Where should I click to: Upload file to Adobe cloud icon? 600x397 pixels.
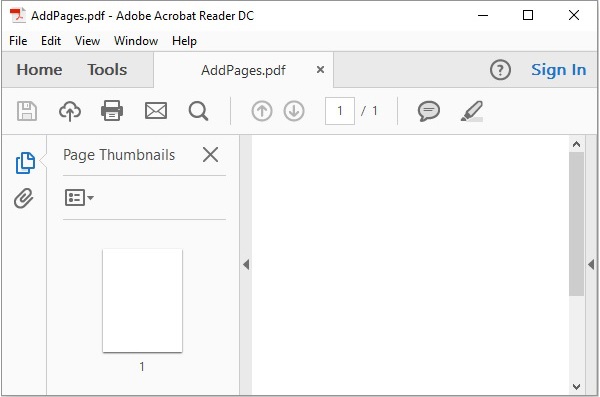pos(70,111)
